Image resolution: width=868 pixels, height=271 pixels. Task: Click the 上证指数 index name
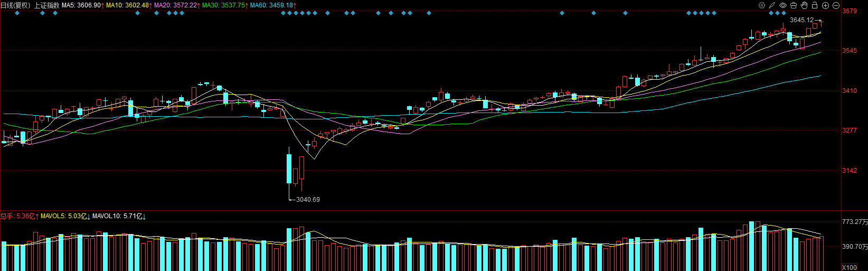click(46, 5)
